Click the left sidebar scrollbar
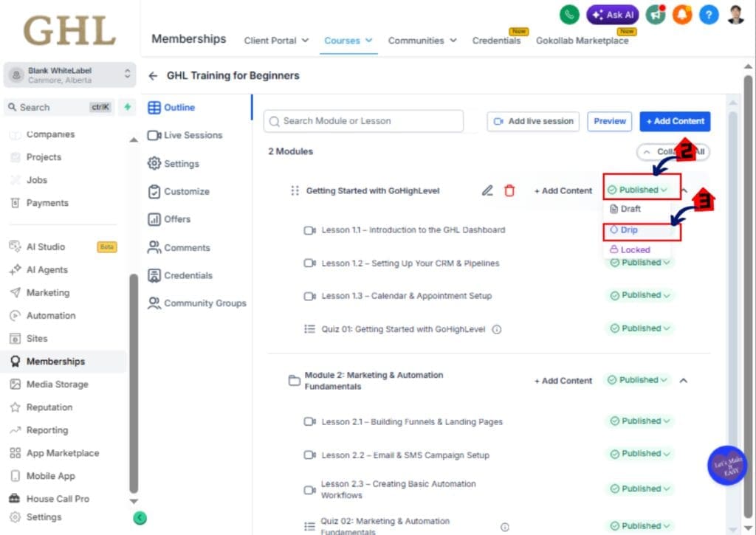This screenshot has height=535, width=756. coord(134,383)
